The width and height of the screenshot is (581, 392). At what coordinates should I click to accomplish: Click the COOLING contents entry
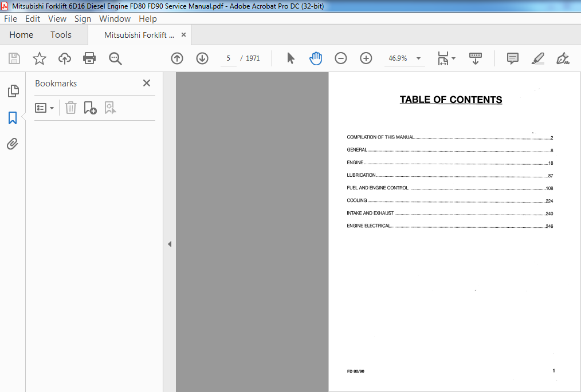pyautogui.click(x=450, y=200)
